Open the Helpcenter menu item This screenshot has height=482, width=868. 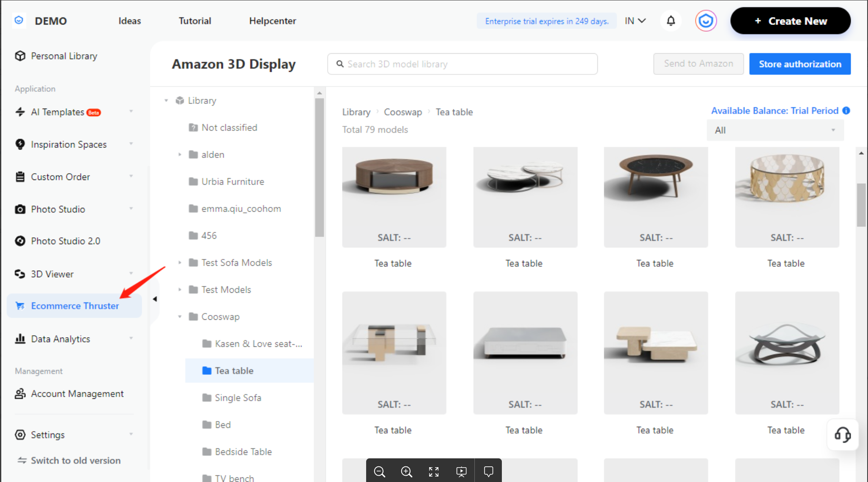pos(272,21)
